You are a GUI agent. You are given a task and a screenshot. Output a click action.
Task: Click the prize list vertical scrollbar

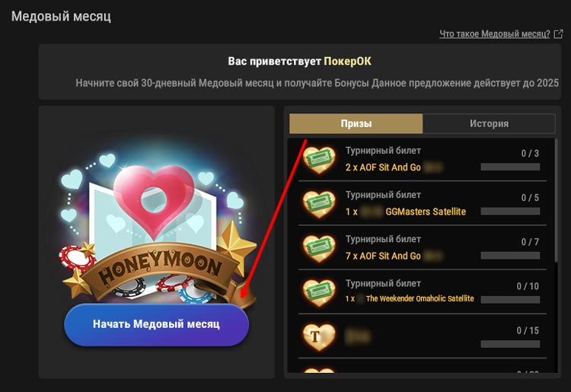point(556,200)
